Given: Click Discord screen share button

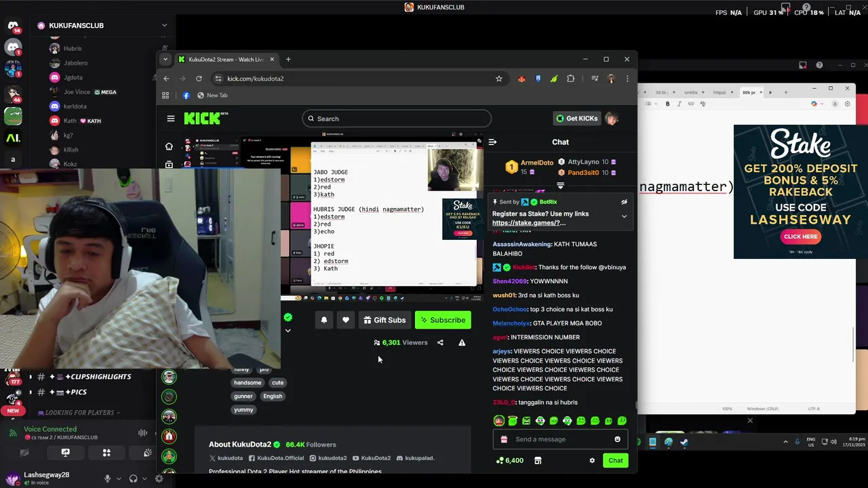Looking at the screenshot, I should click(x=65, y=453).
